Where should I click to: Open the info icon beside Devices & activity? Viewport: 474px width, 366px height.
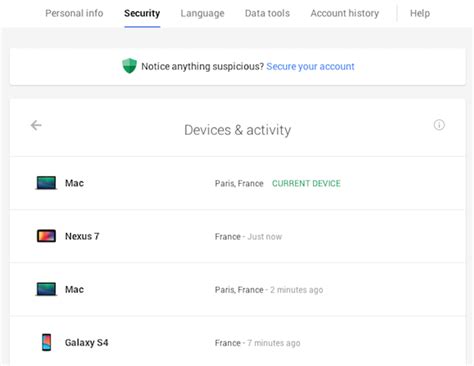(439, 125)
